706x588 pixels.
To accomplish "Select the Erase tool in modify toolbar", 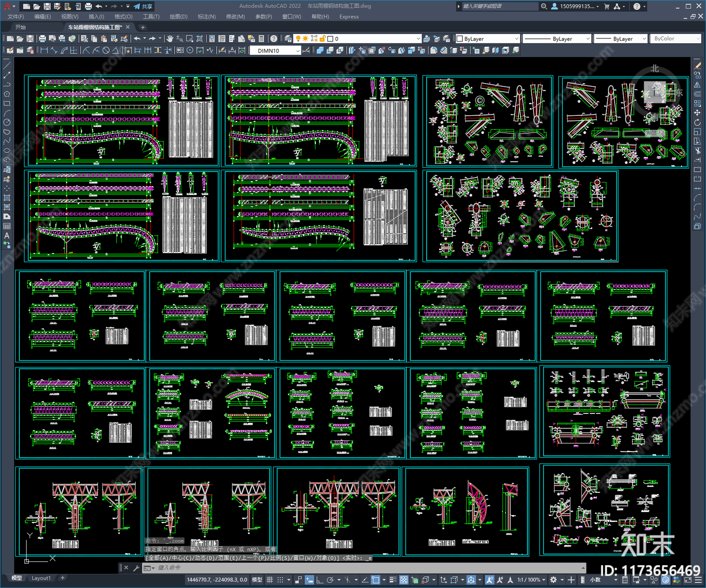I will (x=697, y=66).
